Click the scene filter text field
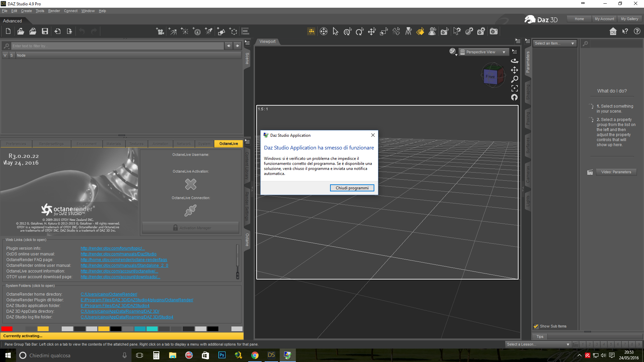644x362 pixels. click(x=117, y=46)
